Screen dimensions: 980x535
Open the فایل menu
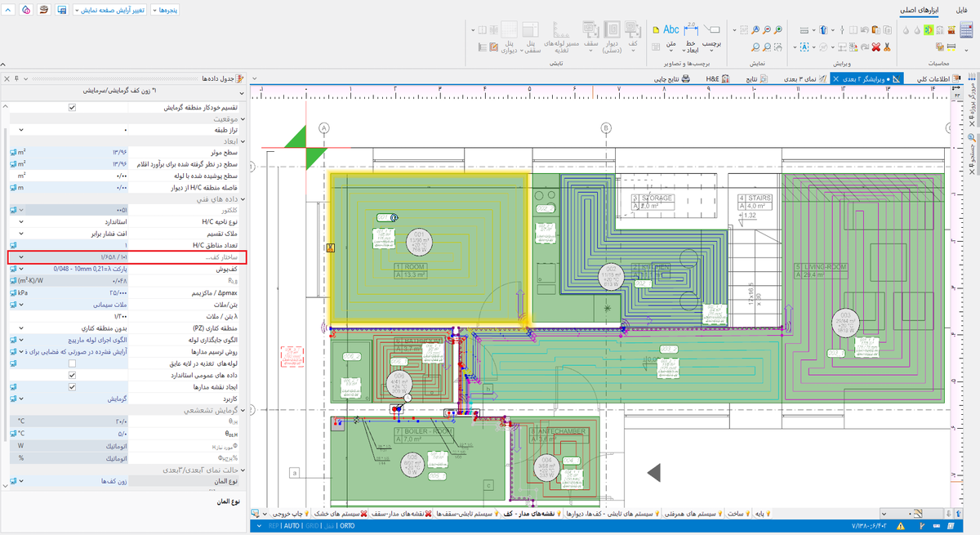[961, 10]
